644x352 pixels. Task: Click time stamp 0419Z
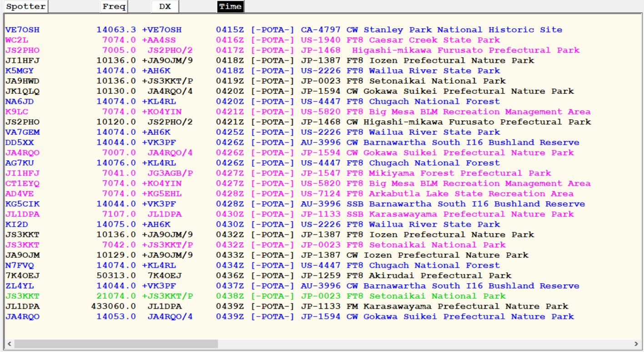click(230, 81)
